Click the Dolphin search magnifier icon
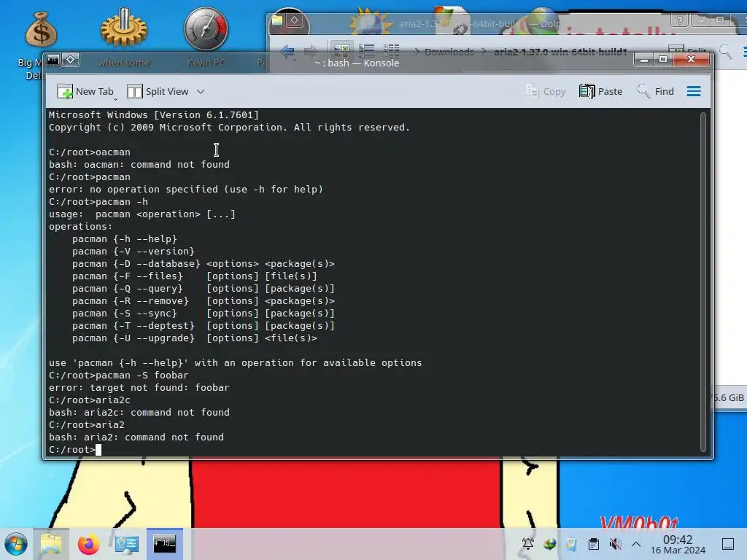The height and width of the screenshot is (560, 747). point(725,50)
